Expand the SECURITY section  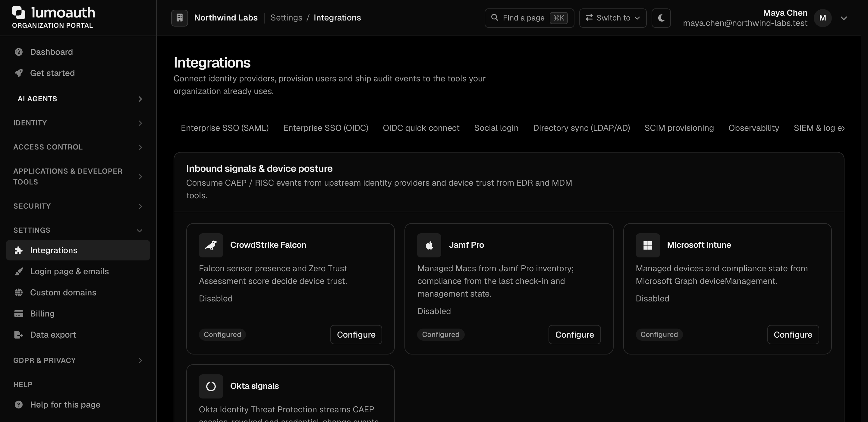[78, 206]
